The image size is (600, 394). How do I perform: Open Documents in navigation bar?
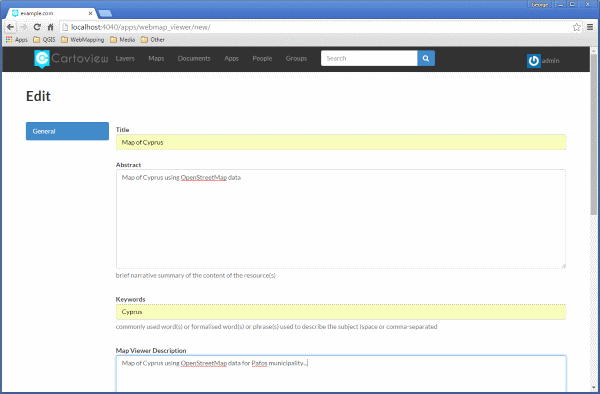pos(194,59)
